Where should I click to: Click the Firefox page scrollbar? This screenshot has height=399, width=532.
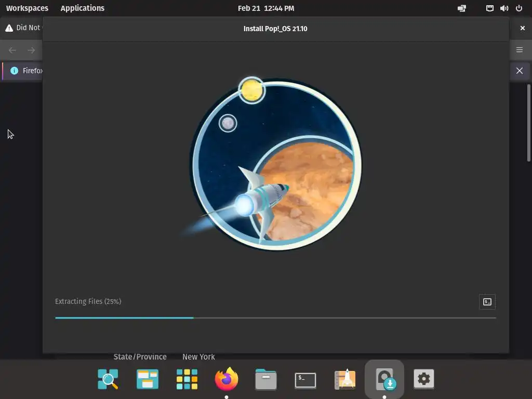click(x=528, y=123)
